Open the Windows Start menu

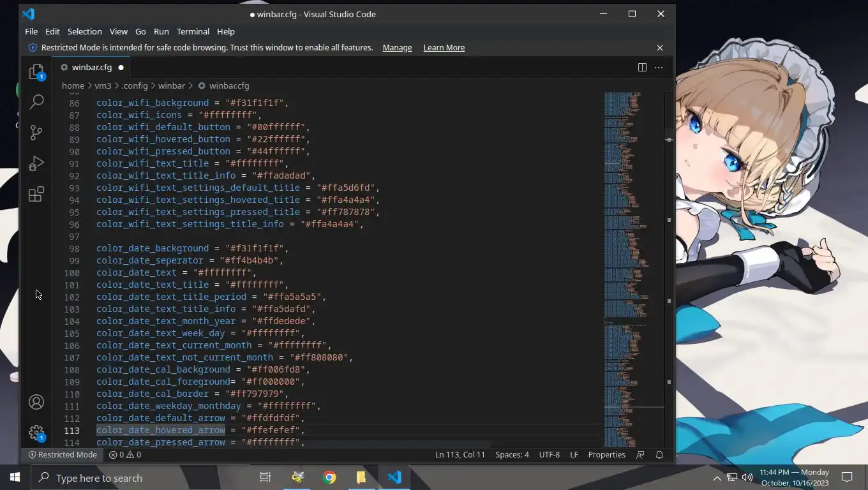15,477
